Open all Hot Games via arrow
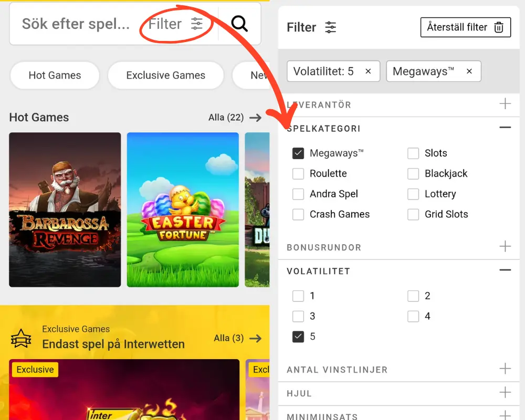 click(x=256, y=118)
